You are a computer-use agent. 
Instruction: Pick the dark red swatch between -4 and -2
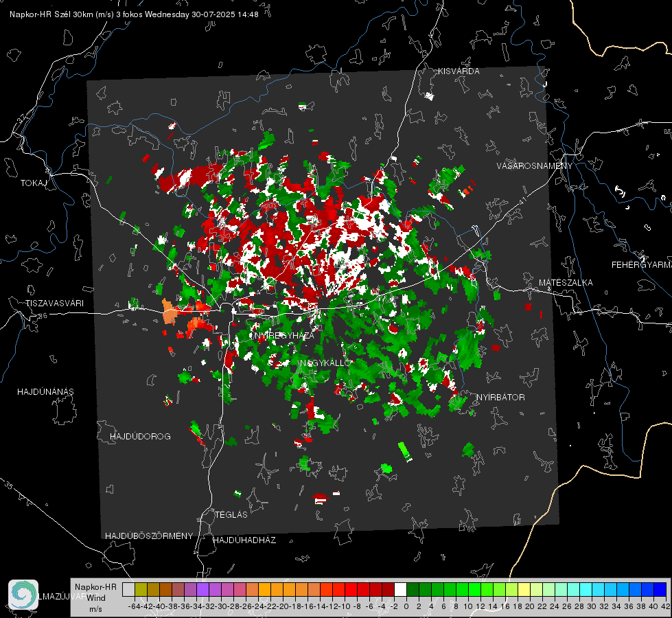[388, 589]
